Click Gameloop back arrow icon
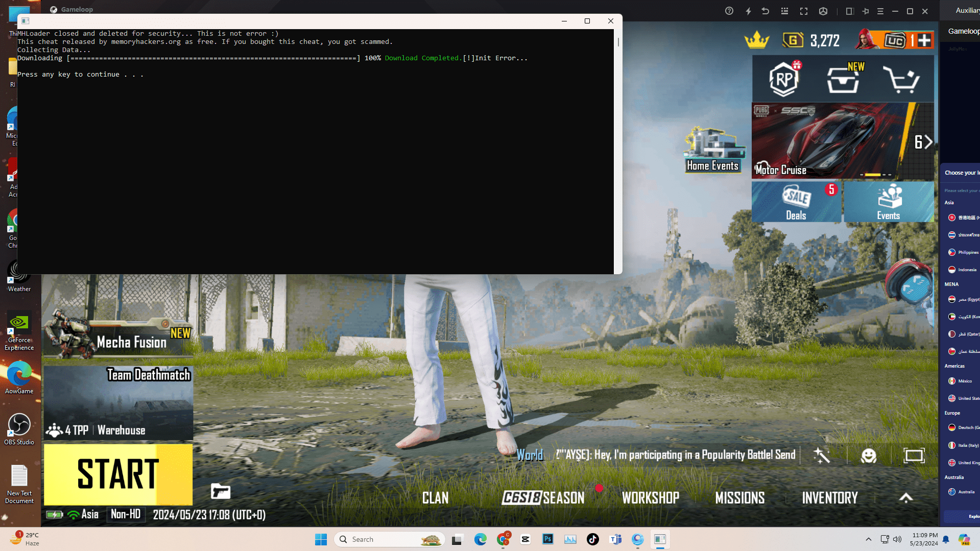The width and height of the screenshot is (980, 551). (x=766, y=11)
